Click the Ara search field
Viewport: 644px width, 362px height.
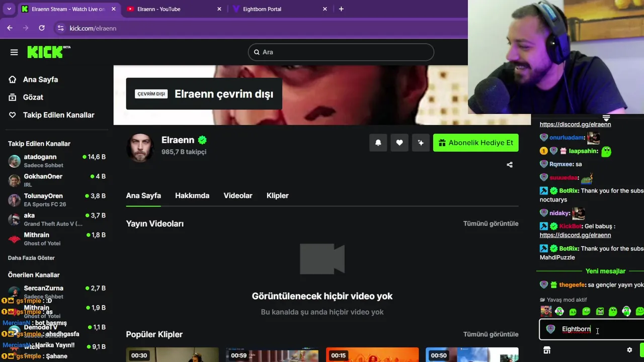[341, 52]
